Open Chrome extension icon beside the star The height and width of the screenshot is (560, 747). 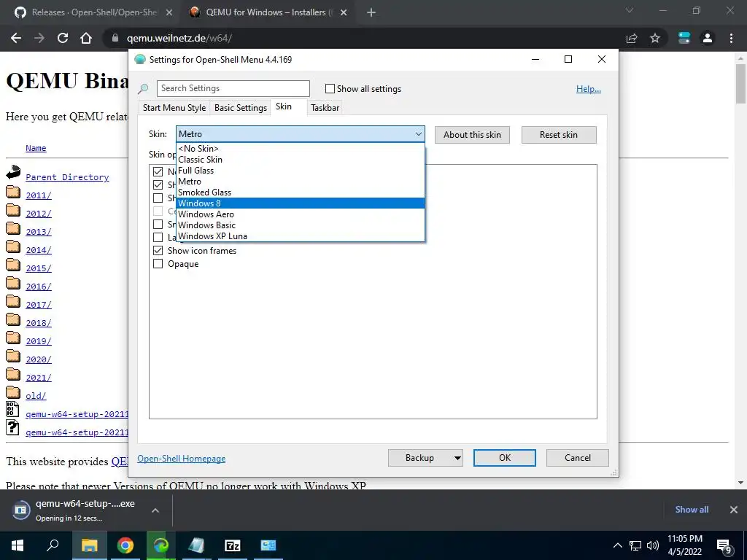[684, 38]
